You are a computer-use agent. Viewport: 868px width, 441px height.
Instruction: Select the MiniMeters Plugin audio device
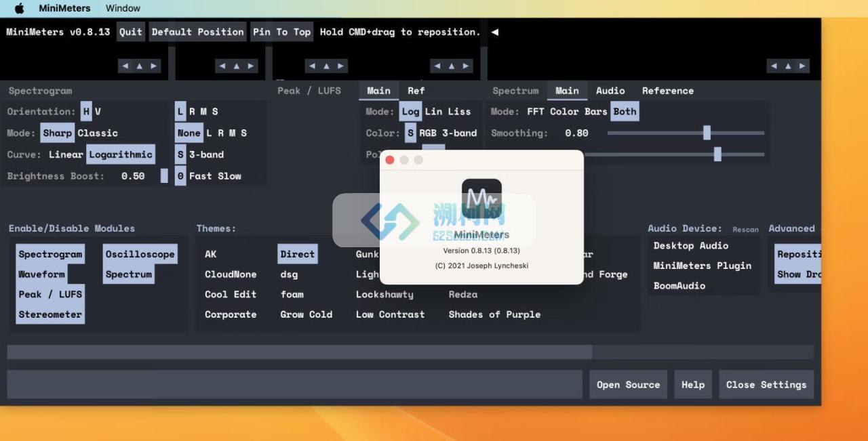tap(702, 266)
